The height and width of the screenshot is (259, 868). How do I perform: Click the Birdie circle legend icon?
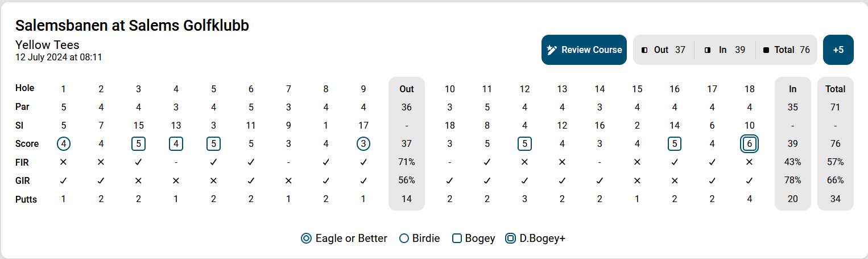pos(404,239)
